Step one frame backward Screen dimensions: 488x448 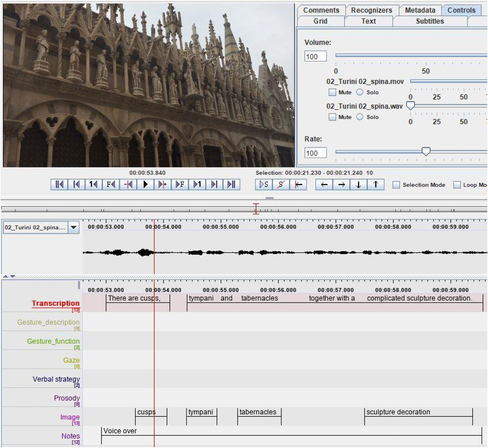[111, 184]
